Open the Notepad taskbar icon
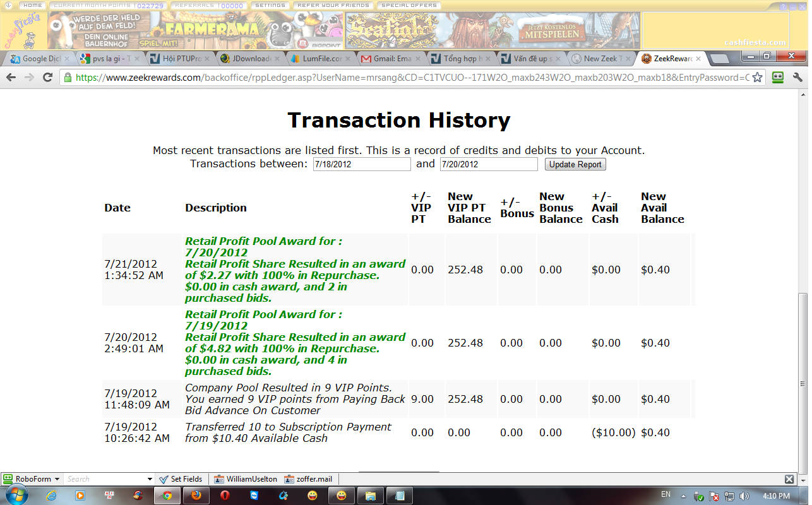Image resolution: width=812 pixels, height=505 pixels. [x=399, y=496]
